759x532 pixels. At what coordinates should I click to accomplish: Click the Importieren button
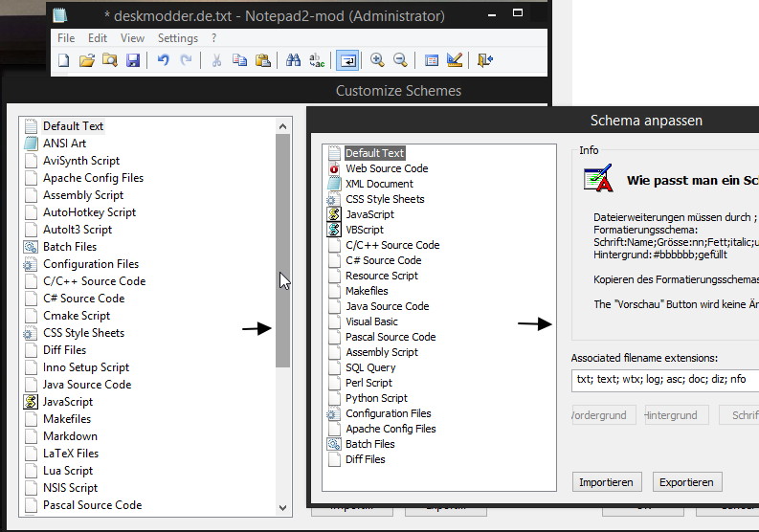pyautogui.click(x=607, y=482)
